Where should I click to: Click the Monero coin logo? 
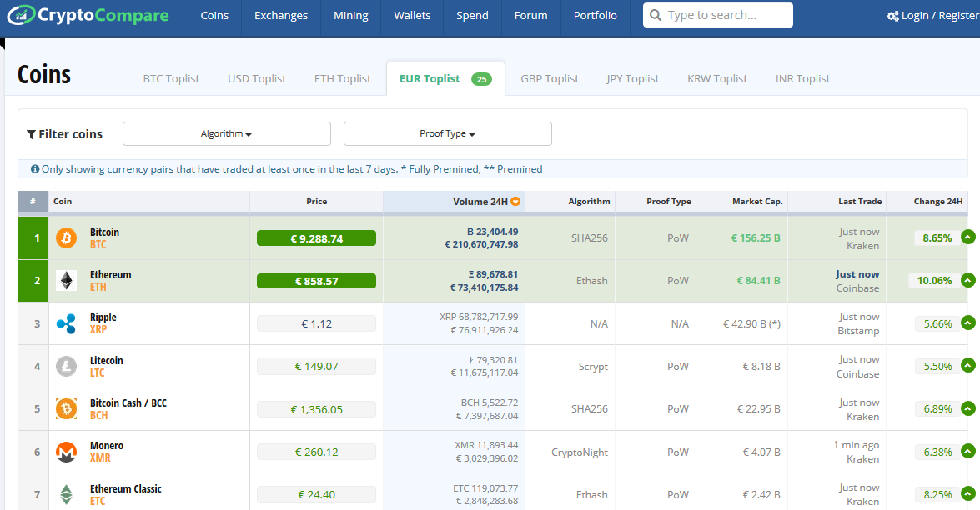point(66,452)
